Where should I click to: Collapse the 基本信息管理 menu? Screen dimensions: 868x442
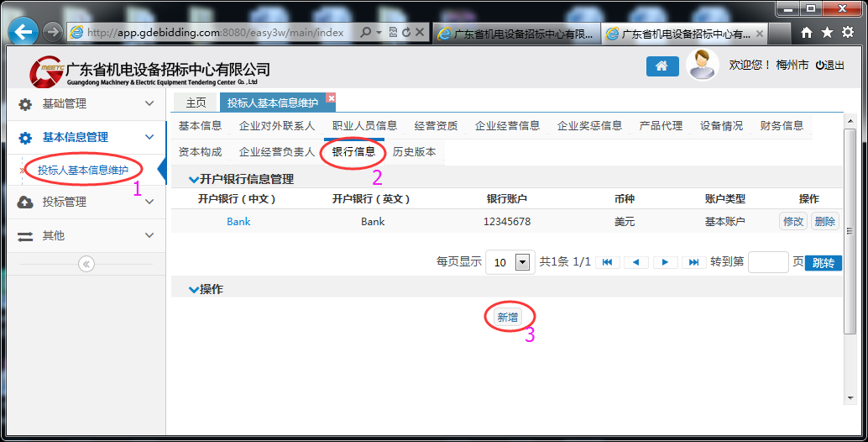[149, 137]
